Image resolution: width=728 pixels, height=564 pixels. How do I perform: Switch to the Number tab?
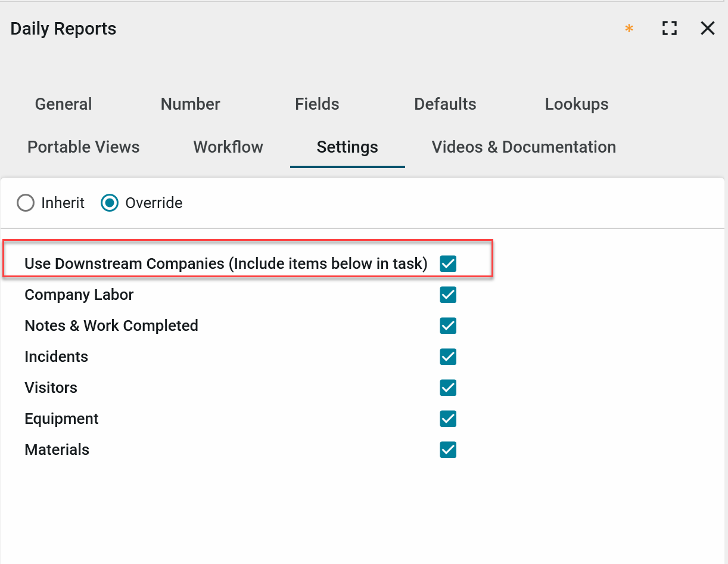(190, 104)
